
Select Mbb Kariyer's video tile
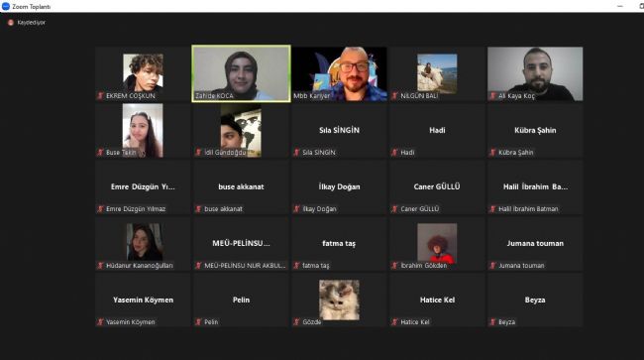tap(339, 73)
